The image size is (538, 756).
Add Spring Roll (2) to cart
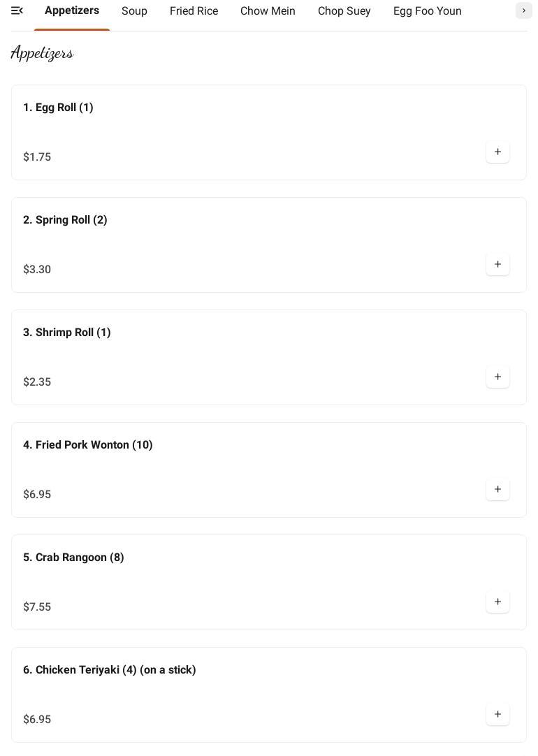click(497, 265)
